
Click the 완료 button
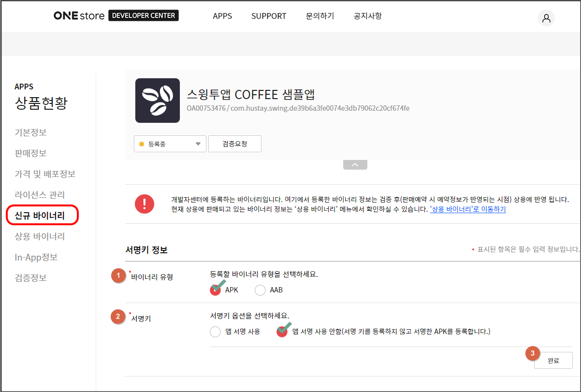[553, 361]
